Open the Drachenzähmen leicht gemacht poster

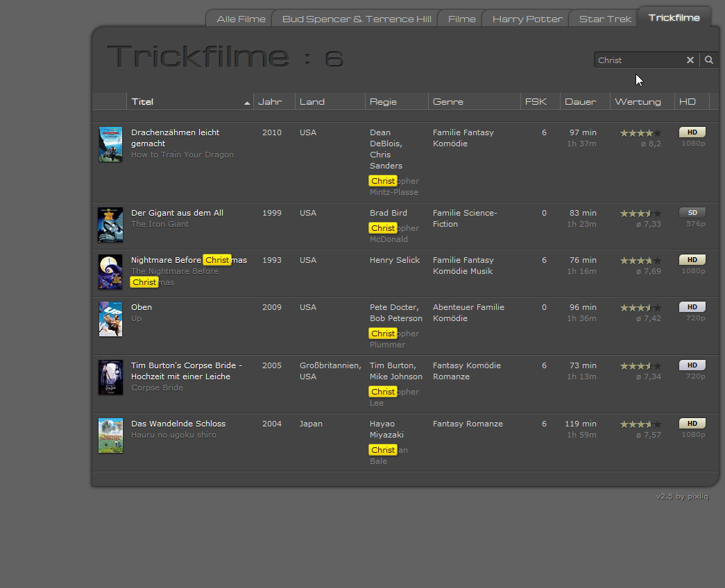click(x=110, y=144)
